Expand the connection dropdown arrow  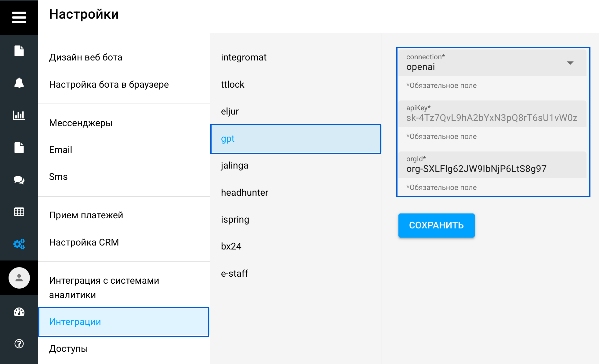tap(570, 63)
